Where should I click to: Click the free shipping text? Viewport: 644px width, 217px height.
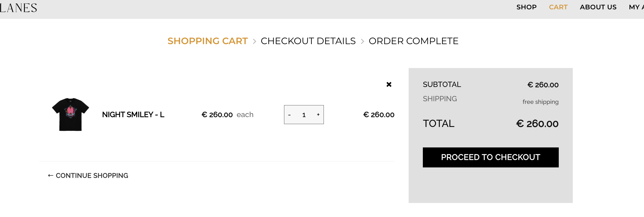coord(541,102)
